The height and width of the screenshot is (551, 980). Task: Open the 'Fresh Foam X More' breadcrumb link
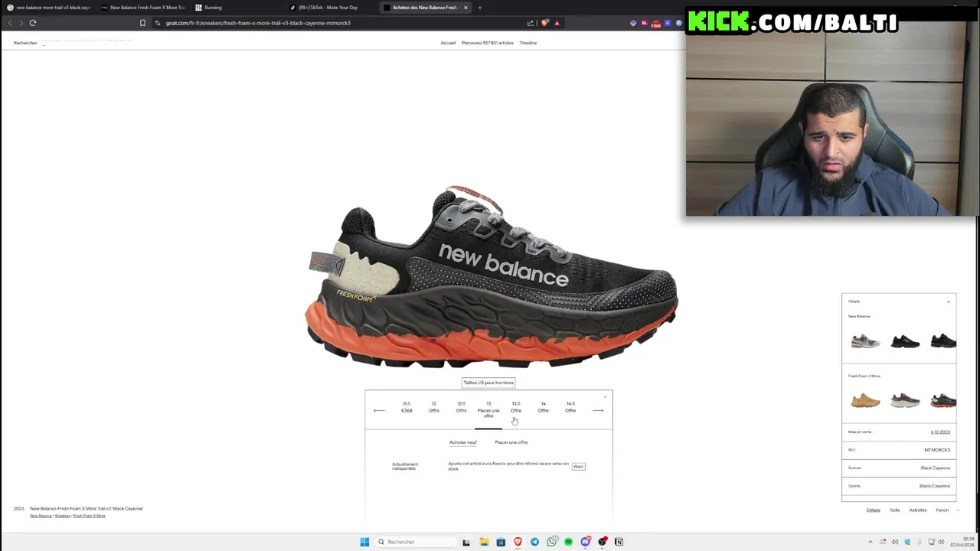click(90, 516)
